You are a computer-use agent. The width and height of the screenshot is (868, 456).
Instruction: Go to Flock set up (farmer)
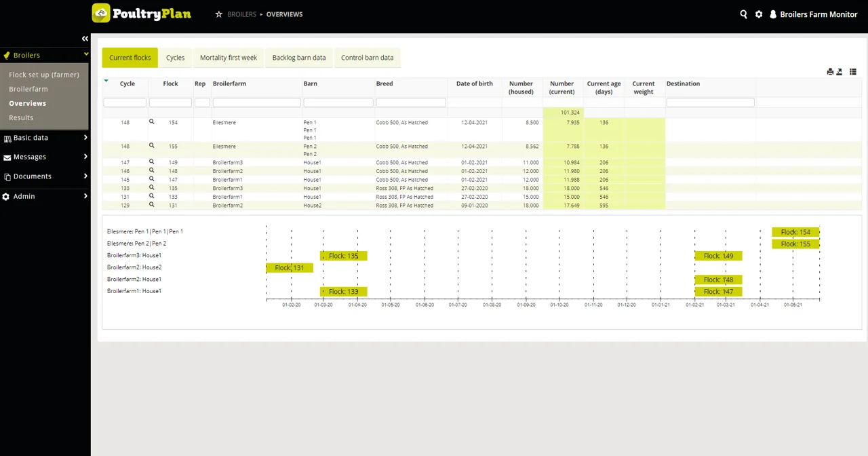(44, 75)
